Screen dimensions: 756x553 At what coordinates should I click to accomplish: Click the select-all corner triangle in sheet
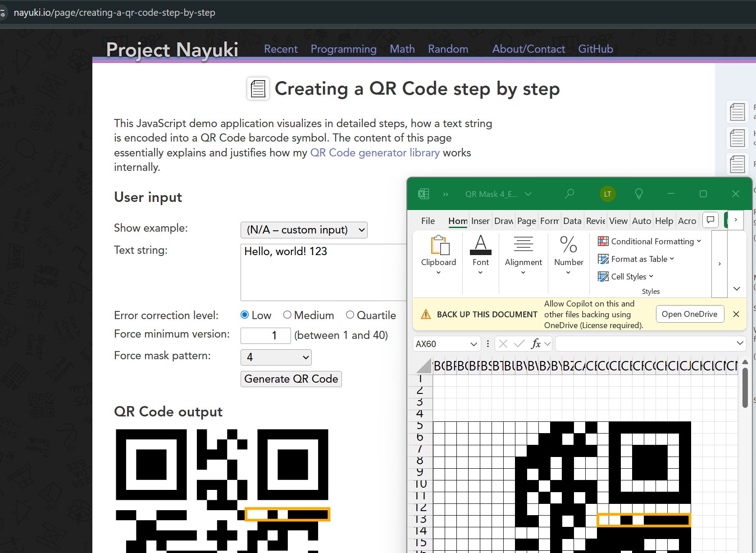click(424, 366)
